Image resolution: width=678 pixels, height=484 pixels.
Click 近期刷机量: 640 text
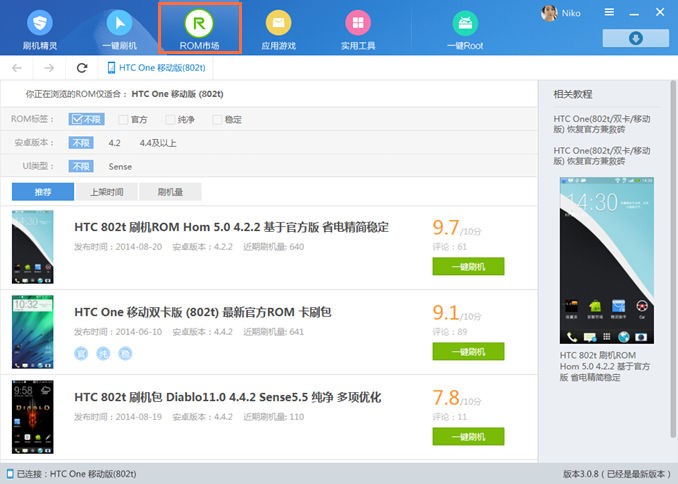pos(273,247)
